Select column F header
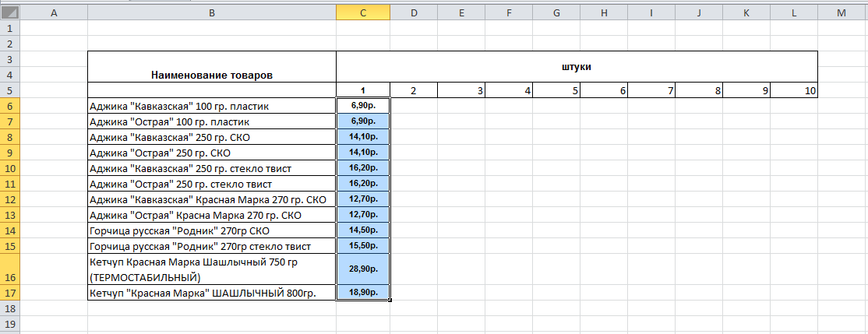The image size is (868, 334). tap(509, 12)
